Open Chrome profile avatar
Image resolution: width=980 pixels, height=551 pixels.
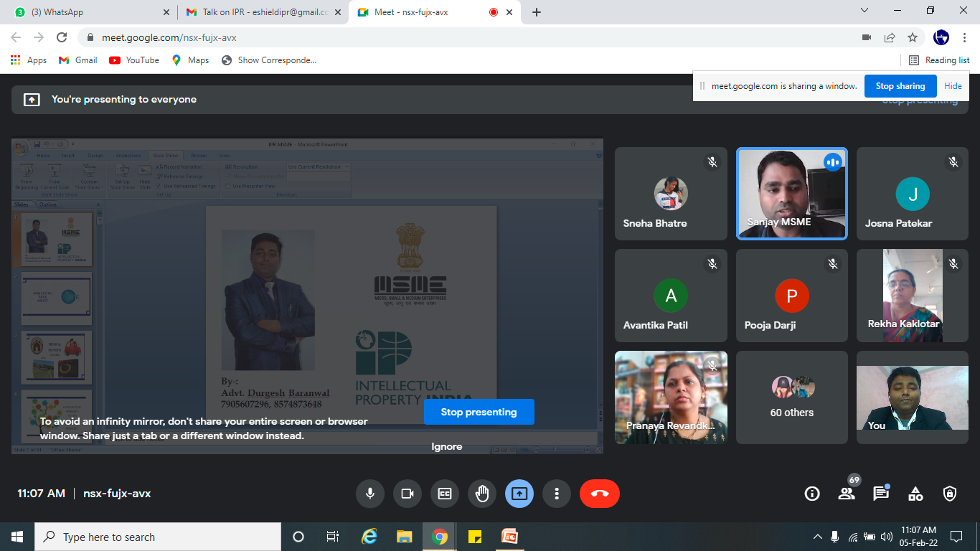click(x=941, y=37)
